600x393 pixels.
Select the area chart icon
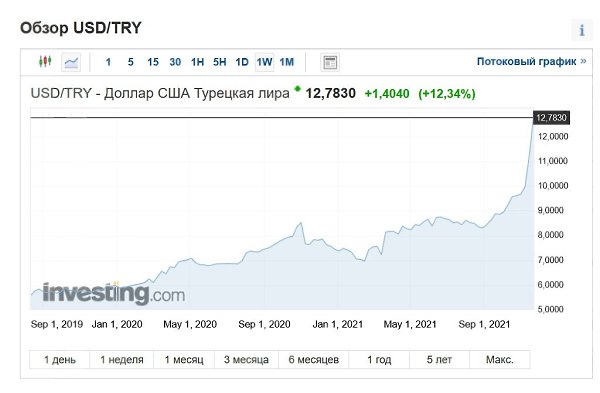tap(71, 62)
